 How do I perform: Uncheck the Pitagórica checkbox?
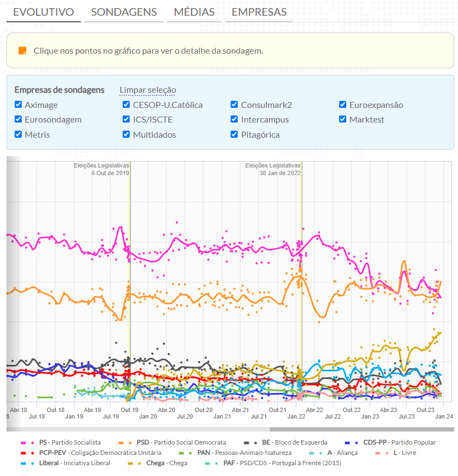pyautogui.click(x=234, y=134)
